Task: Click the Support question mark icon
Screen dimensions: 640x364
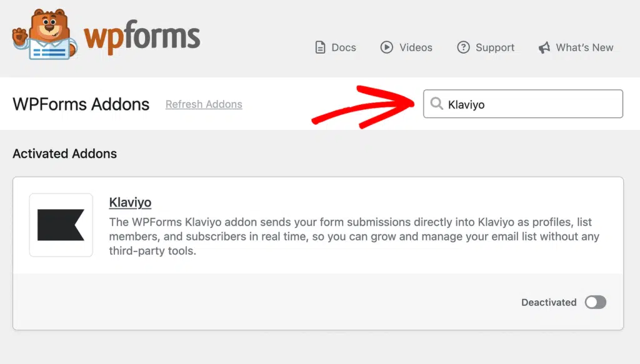Action: point(463,47)
